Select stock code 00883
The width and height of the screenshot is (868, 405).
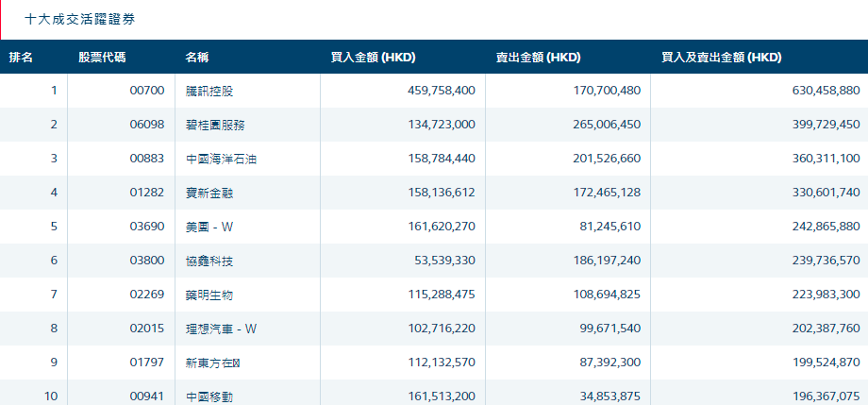pos(147,159)
